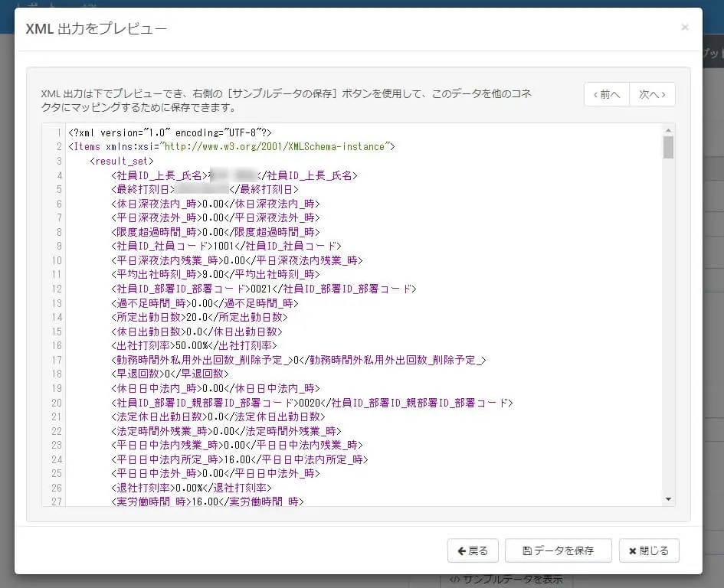
Task: Click the 退社打刻率 0.00% line
Action: click(192, 488)
